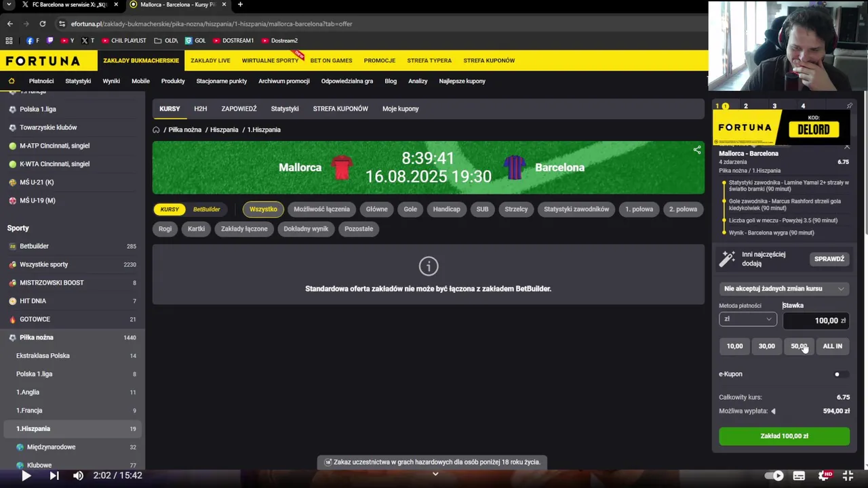
Task: Open the payment method zł dropdown
Action: coord(748,319)
